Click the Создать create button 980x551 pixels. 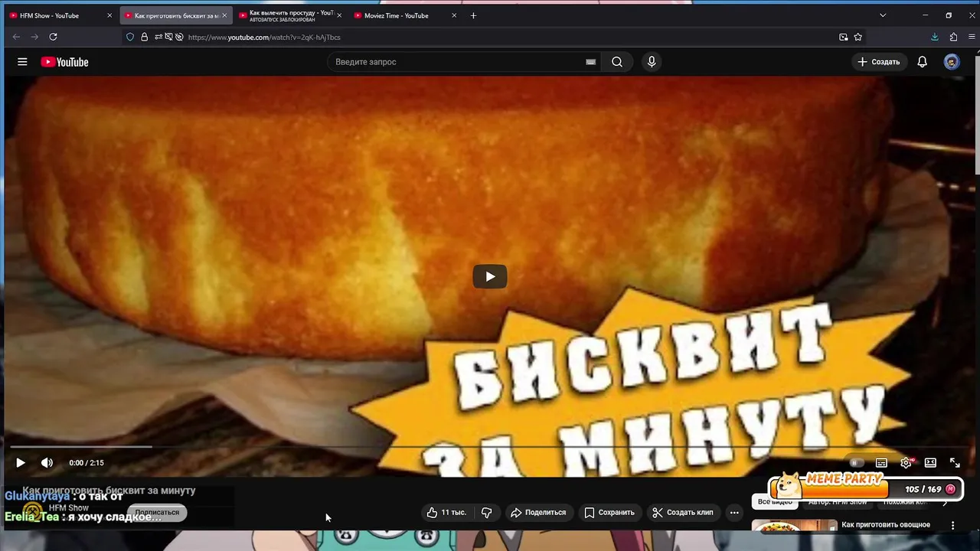(x=878, y=62)
